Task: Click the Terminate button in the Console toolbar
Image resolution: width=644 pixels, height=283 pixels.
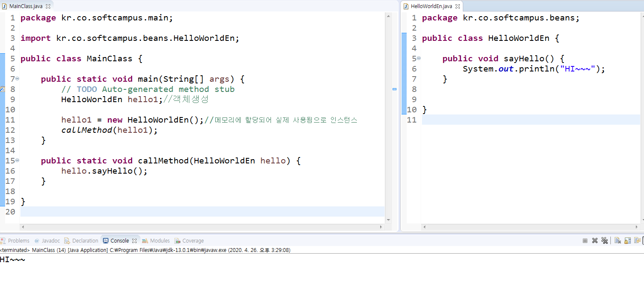Action: [x=585, y=241]
